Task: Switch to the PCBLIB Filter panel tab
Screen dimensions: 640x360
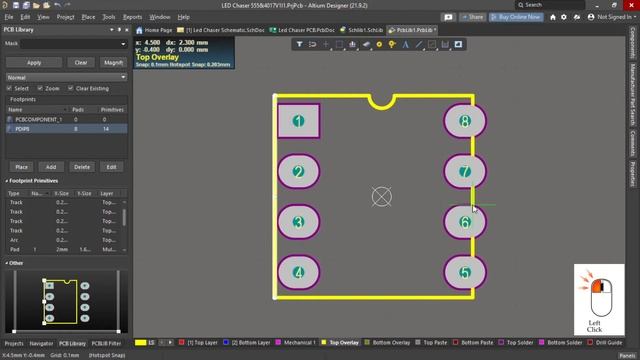Action: [x=106, y=344]
